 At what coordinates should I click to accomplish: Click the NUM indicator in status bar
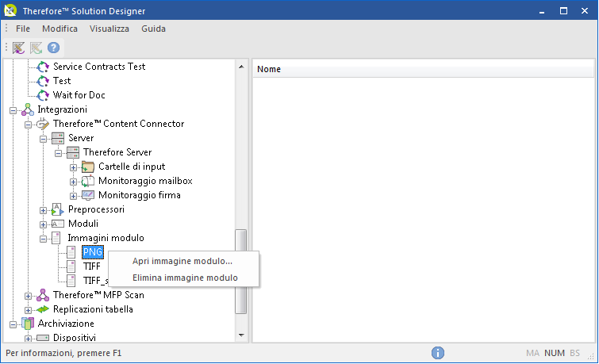click(555, 353)
